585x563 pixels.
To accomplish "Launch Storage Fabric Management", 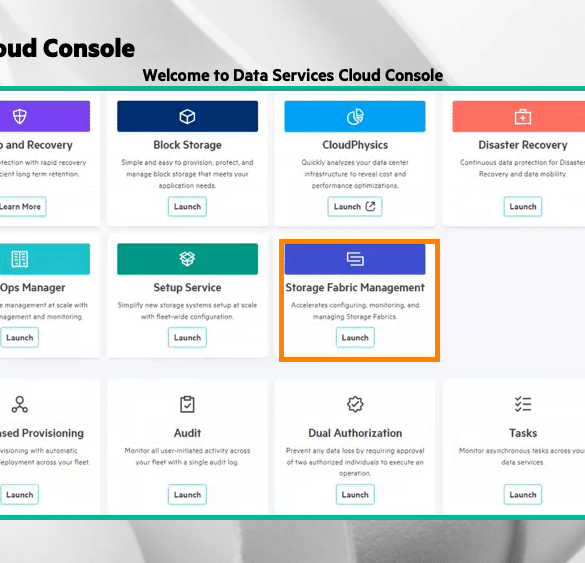I will click(x=355, y=338).
